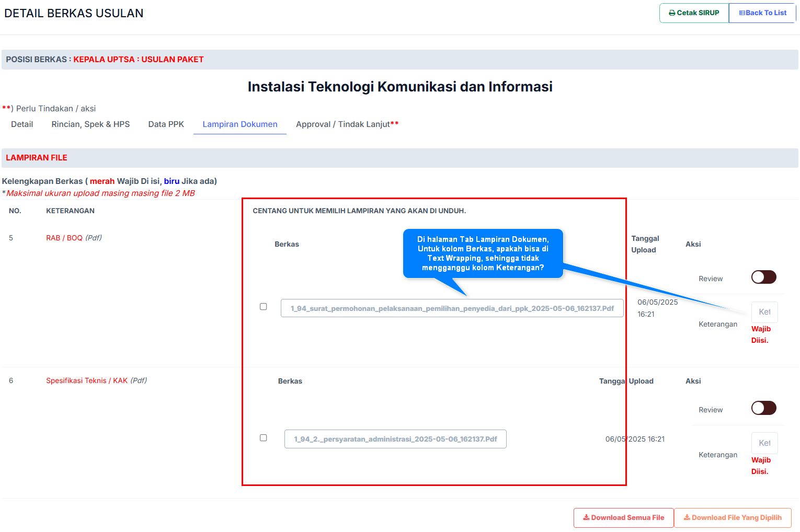800x532 pixels.
Task: Select the Lampiran Dokumen tab
Action: 240,124
